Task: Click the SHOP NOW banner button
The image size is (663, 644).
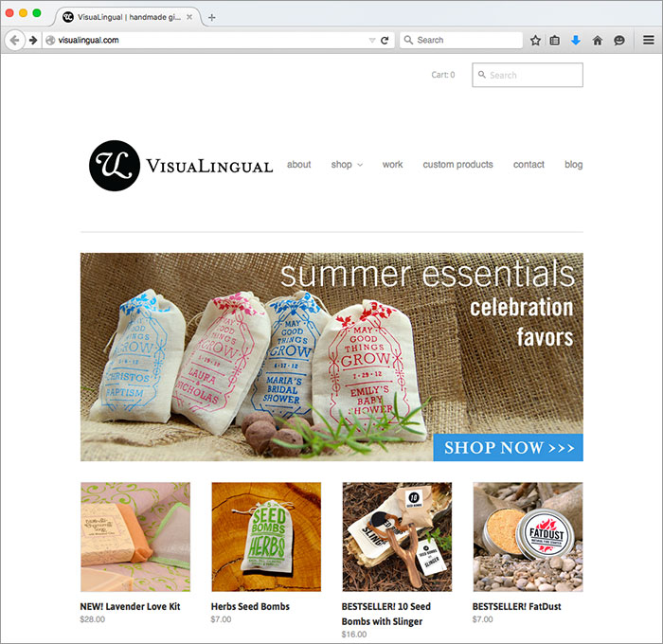Action: (508, 447)
